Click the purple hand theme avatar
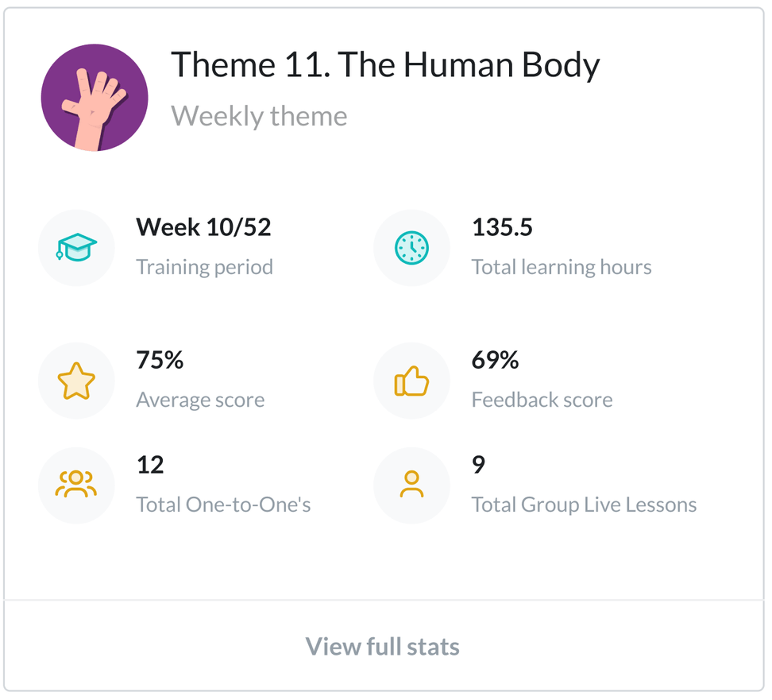 [x=95, y=97]
